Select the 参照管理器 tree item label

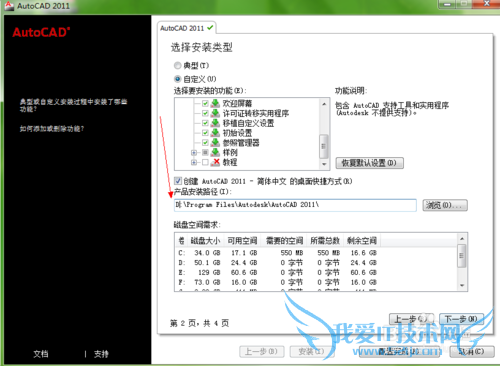point(241,143)
